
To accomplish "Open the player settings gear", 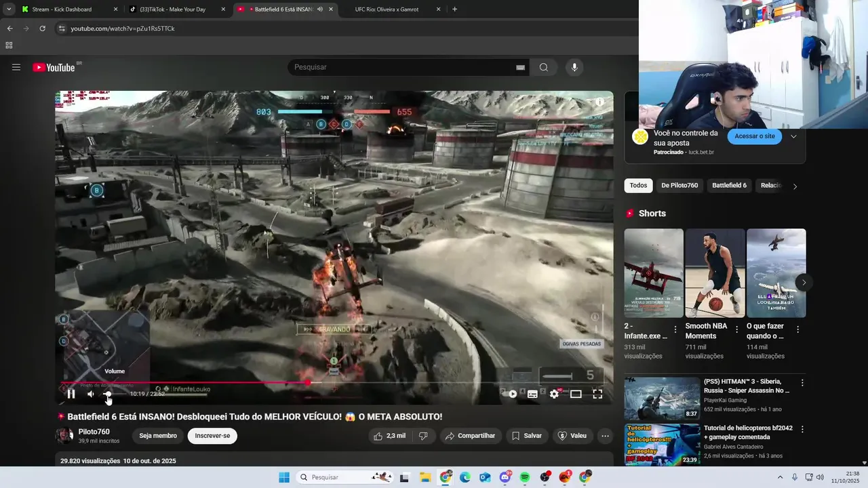I will tap(555, 394).
